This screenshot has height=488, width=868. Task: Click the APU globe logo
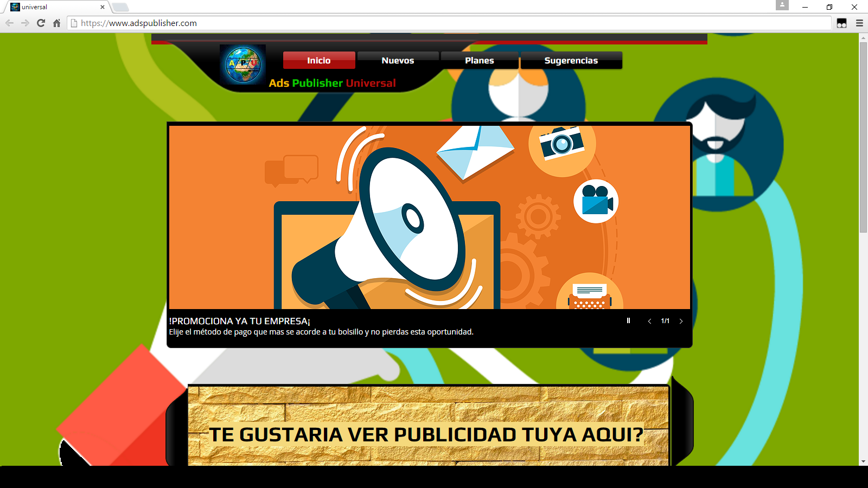[243, 65]
